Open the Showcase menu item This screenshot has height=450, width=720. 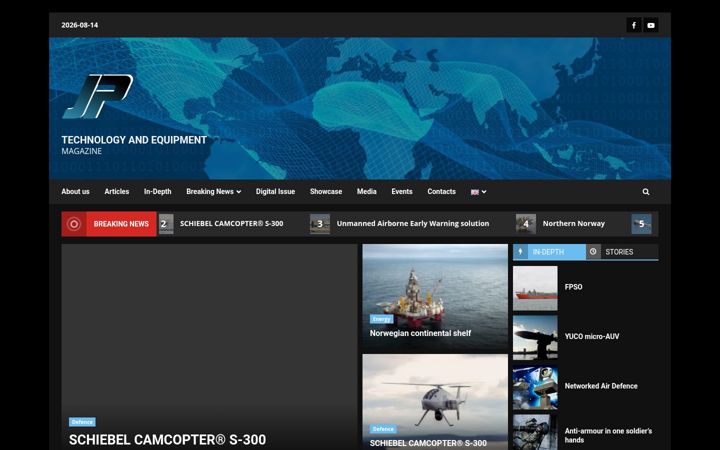pyautogui.click(x=326, y=191)
